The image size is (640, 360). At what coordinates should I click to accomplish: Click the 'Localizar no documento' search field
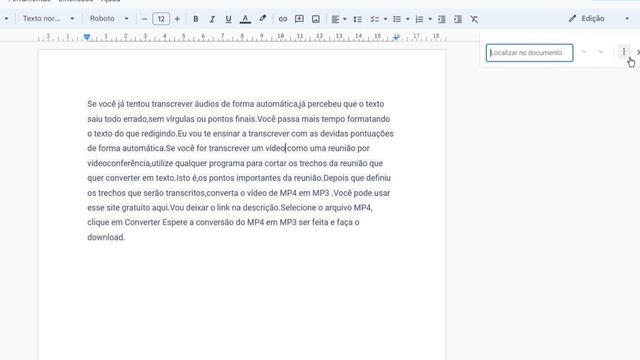(529, 53)
